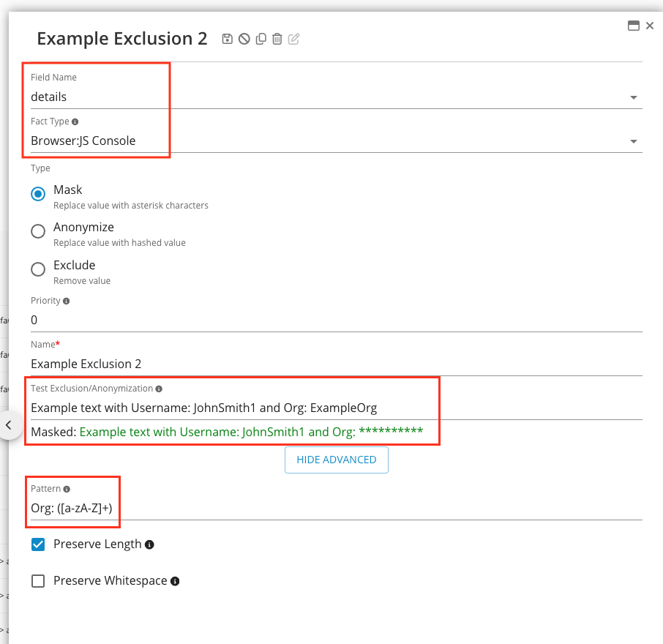Expand the collapsed left side panel

tap(9, 424)
